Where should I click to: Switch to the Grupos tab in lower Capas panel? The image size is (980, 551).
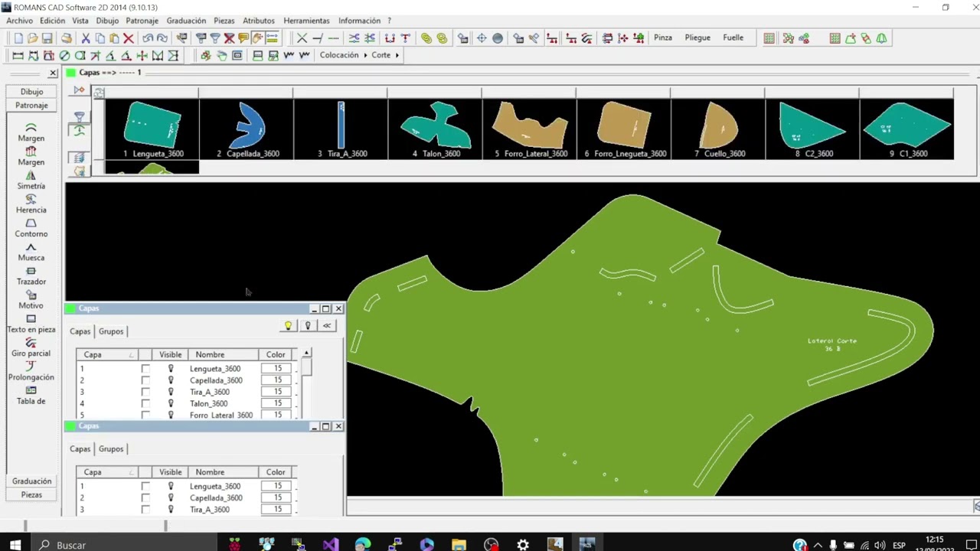[111, 449]
